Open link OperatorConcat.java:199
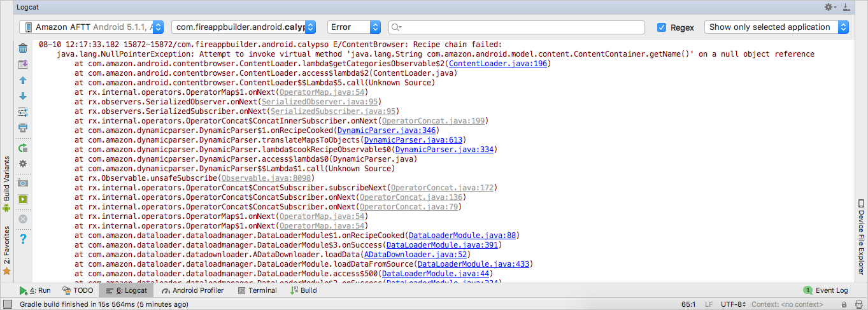Image resolution: width=868 pixels, height=310 pixels. 433,121
